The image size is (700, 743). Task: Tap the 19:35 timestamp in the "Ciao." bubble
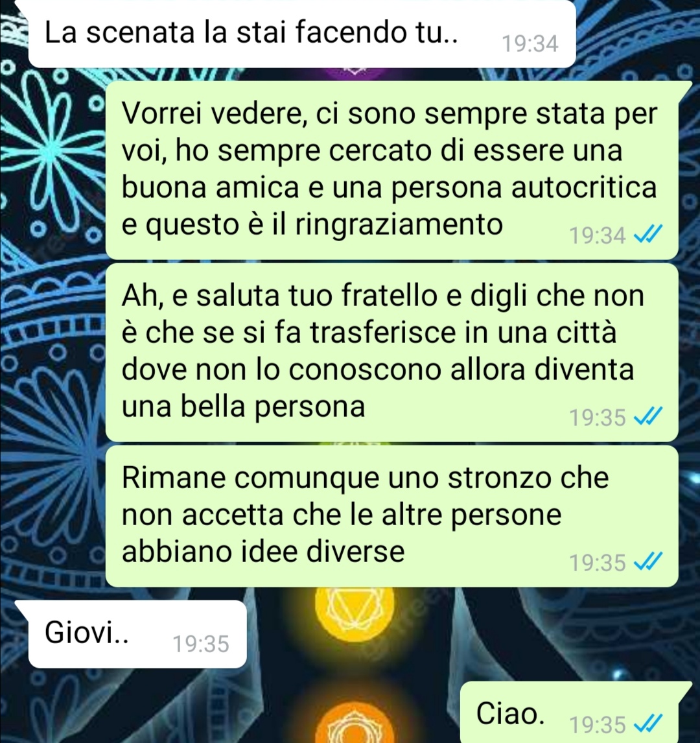pyautogui.click(x=598, y=724)
